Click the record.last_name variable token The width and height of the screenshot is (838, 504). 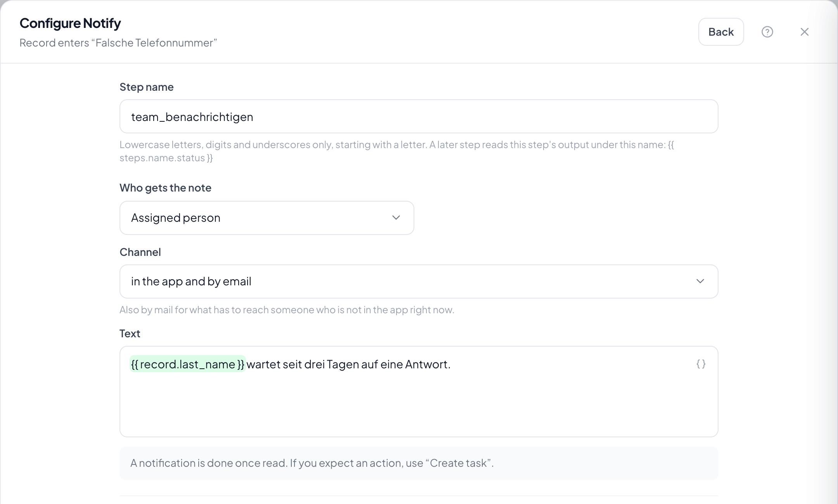click(x=187, y=364)
